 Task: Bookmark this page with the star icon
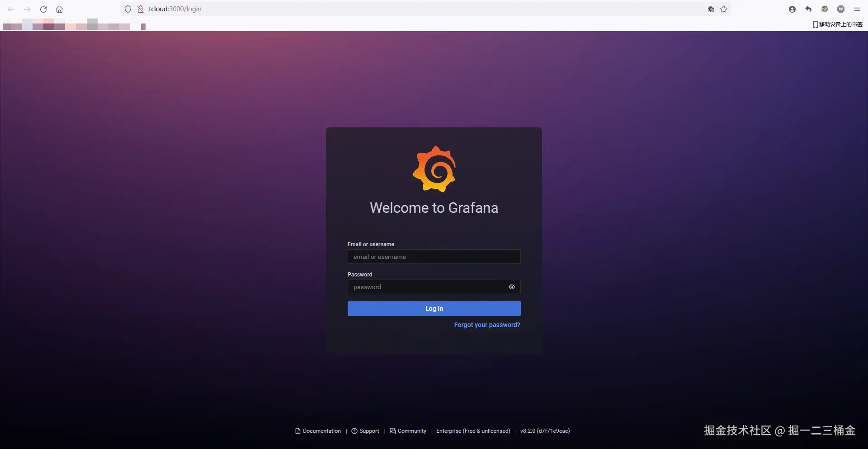(x=724, y=9)
